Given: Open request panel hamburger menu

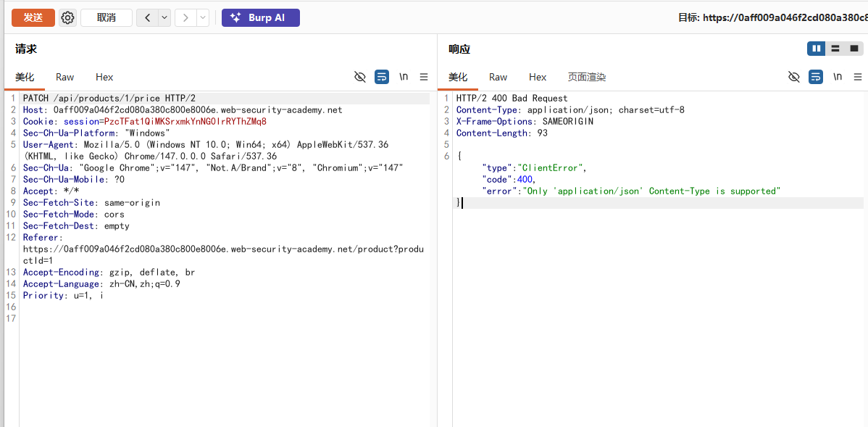Looking at the screenshot, I should [424, 77].
